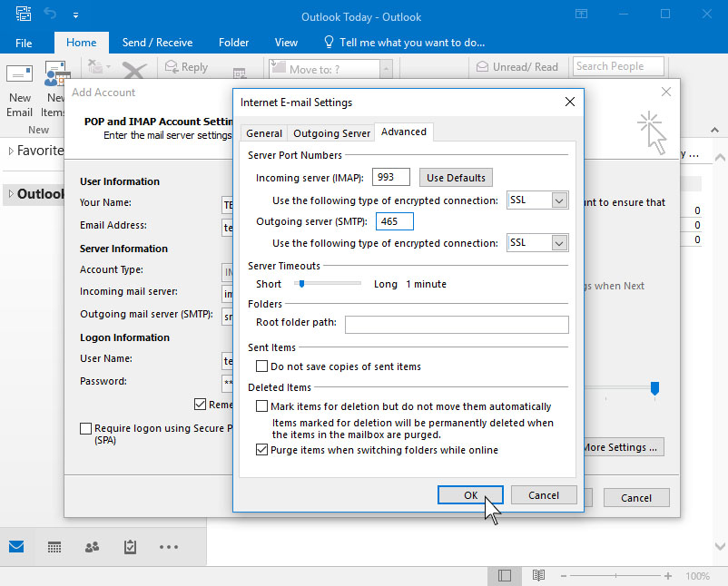
Task: Click Cancel in the Add Account window
Action: [636, 498]
